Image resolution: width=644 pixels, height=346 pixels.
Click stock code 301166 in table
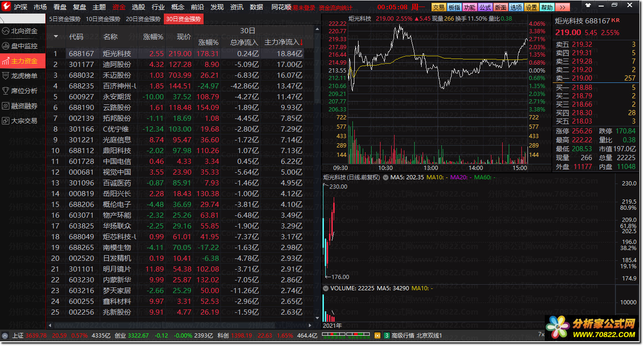pyautogui.click(x=81, y=129)
